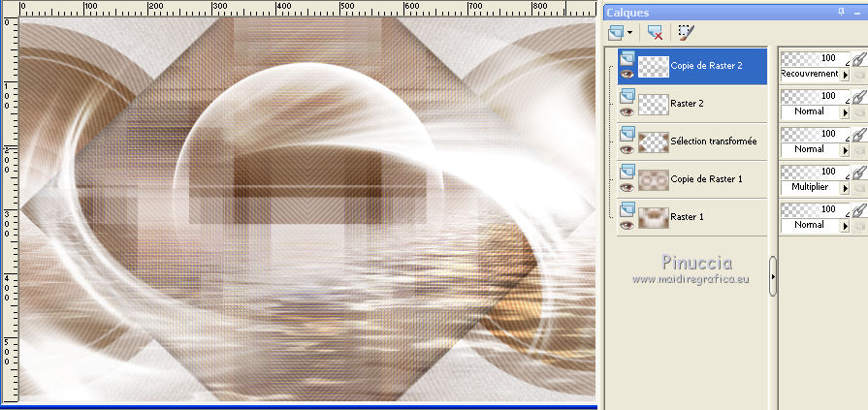Click layer type icon of Raster 1
Image resolution: width=868 pixels, height=410 pixels.
(627, 208)
